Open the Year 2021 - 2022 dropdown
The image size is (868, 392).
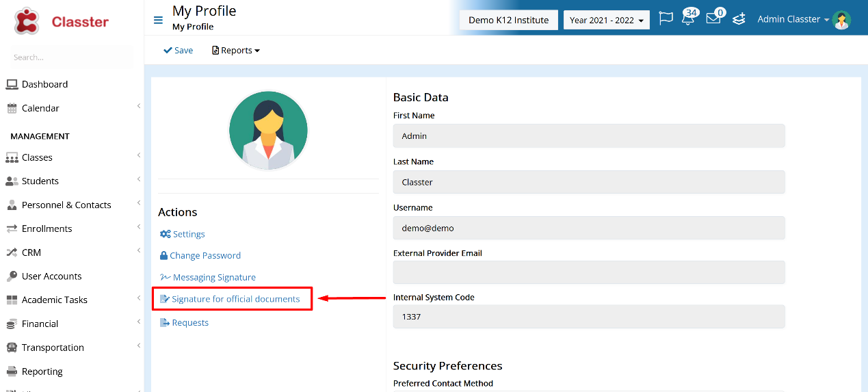(x=606, y=20)
